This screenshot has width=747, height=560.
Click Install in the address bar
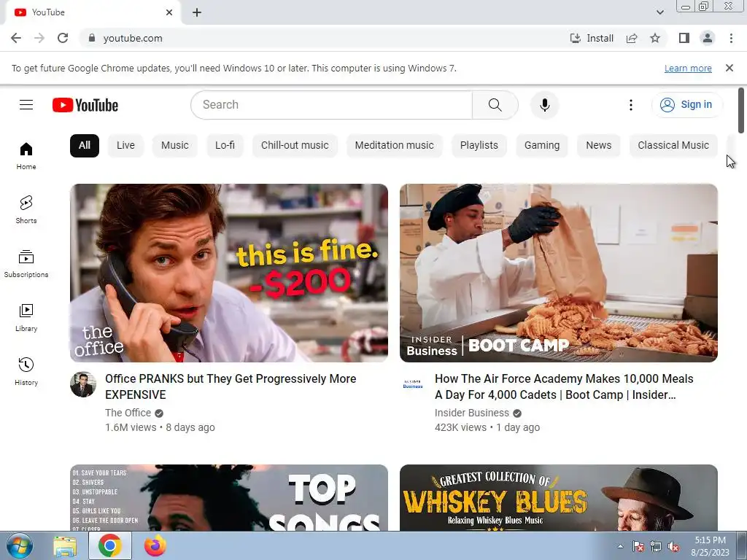tap(592, 38)
